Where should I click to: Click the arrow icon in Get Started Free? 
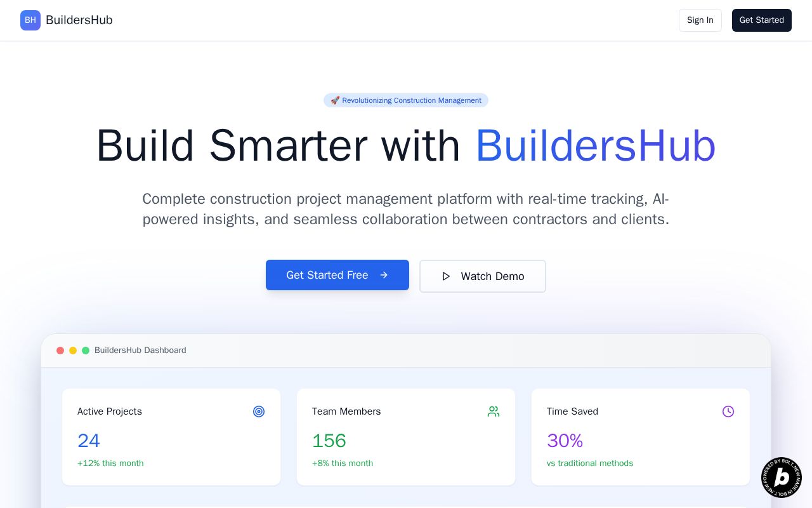pos(384,275)
